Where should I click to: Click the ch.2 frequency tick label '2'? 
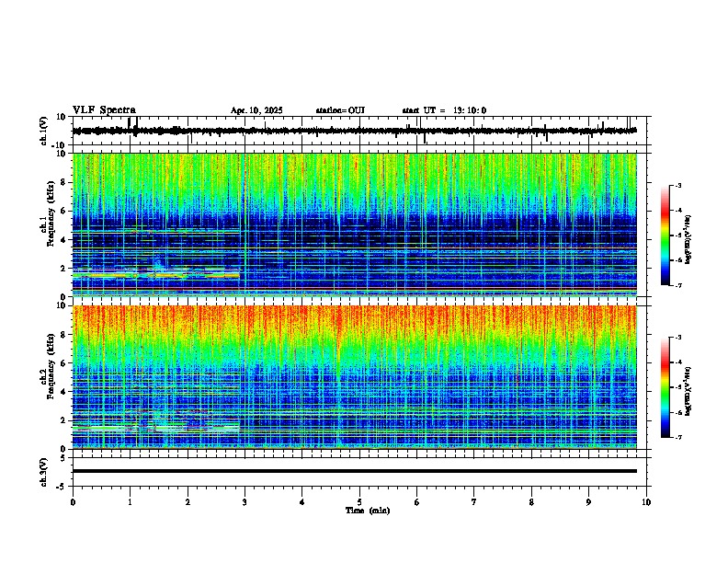(x=63, y=420)
